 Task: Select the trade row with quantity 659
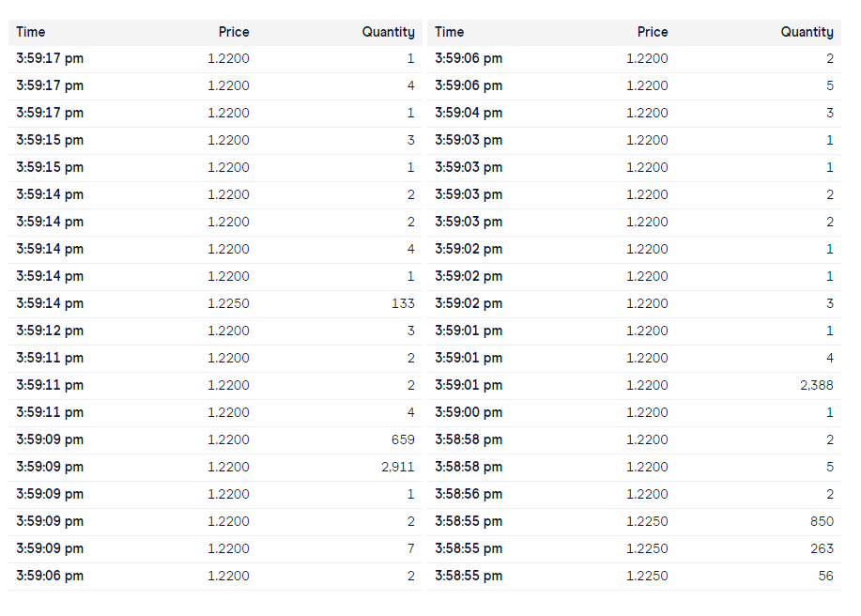(215, 440)
